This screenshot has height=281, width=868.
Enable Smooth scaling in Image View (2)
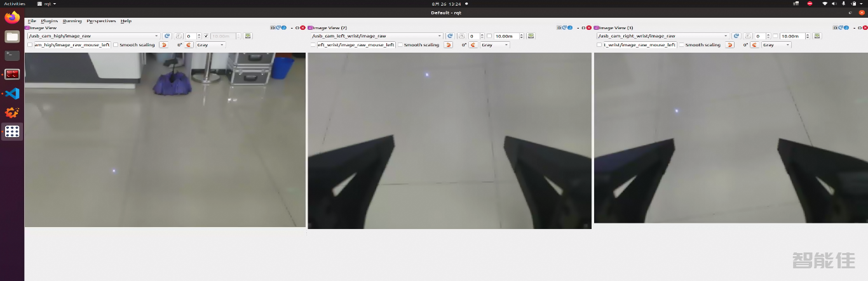[x=400, y=45]
